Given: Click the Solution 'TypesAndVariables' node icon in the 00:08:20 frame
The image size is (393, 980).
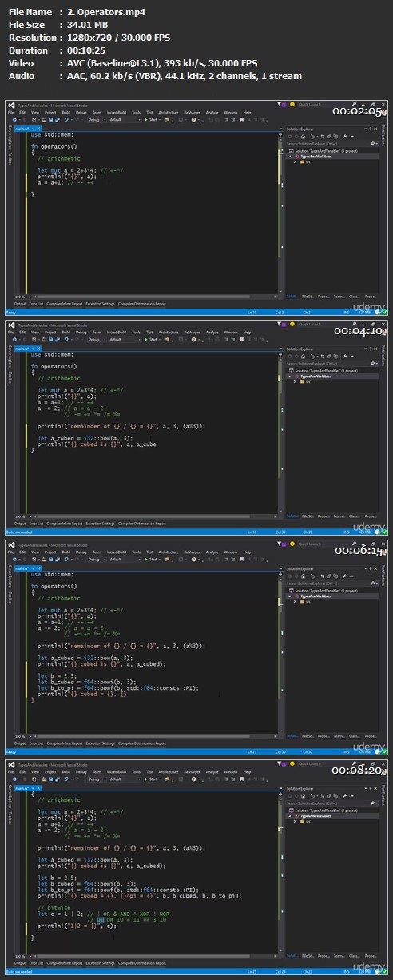Looking at the screenshot, I should (x=292, y=809).
